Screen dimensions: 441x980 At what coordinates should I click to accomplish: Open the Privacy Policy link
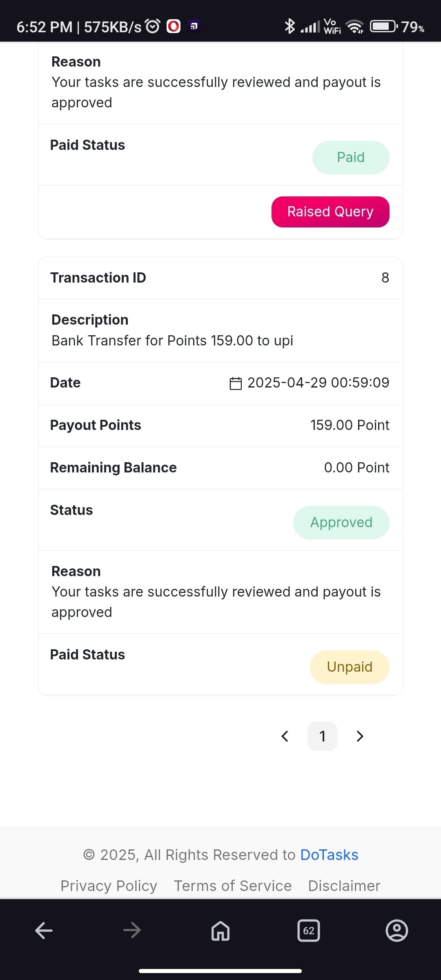[109, 886]
